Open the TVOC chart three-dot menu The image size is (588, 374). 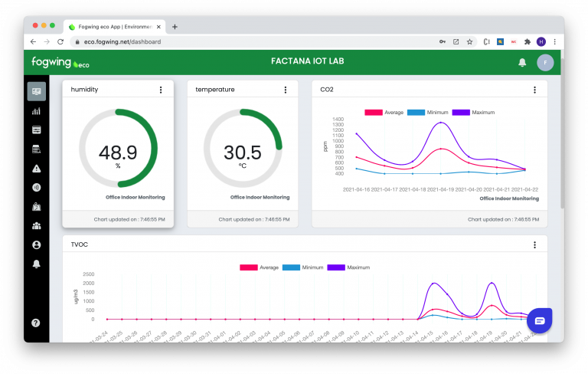point(534,245)
